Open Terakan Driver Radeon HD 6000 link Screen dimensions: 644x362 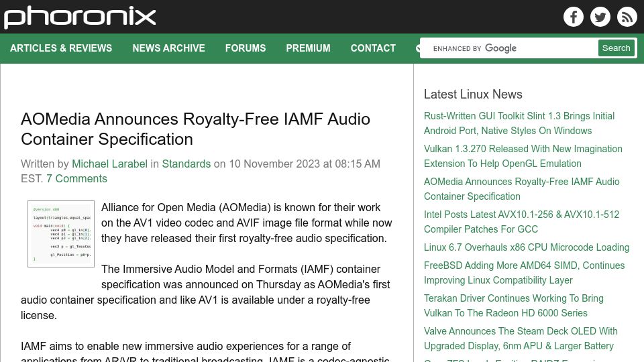(x=514, y=306)
